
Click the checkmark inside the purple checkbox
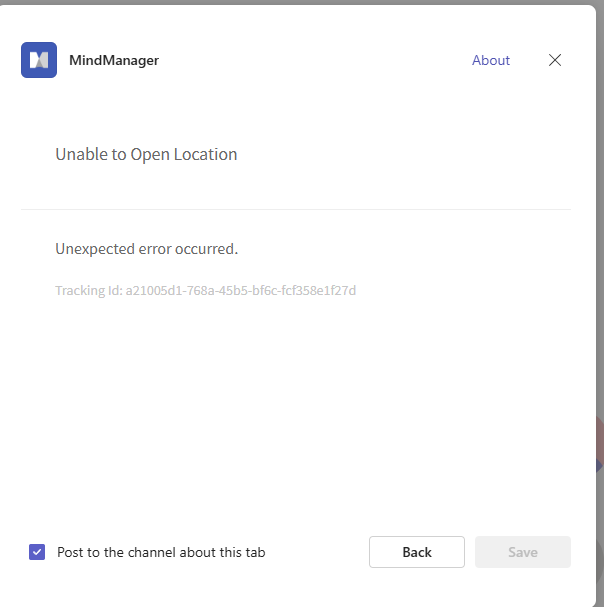point(37,552)
